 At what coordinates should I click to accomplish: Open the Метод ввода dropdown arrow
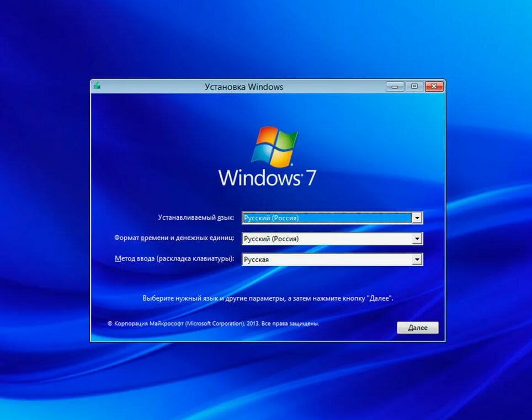[417, 259]
